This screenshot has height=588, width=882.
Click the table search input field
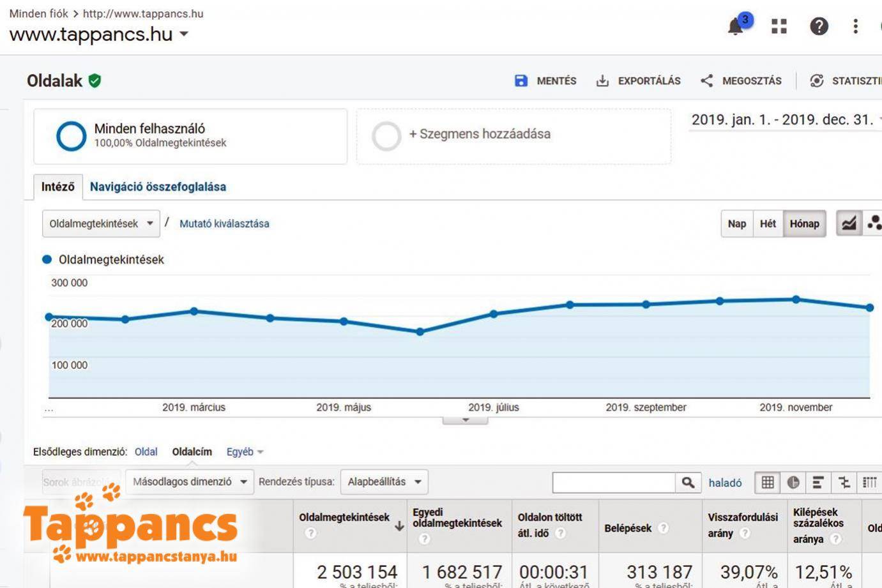coord(613,483)
